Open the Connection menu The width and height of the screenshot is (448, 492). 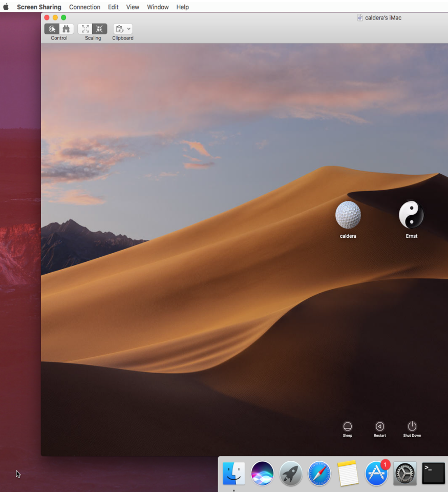[84, 7]
